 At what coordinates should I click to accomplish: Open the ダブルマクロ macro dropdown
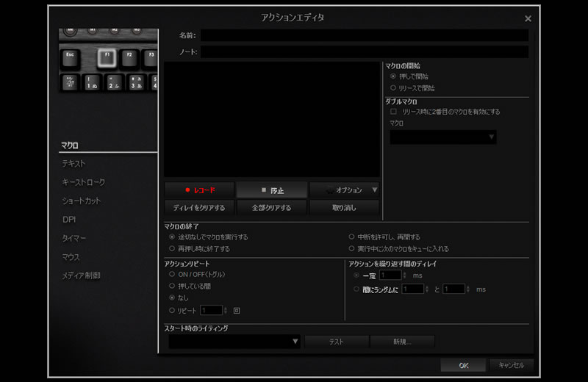tap(443, 137)
